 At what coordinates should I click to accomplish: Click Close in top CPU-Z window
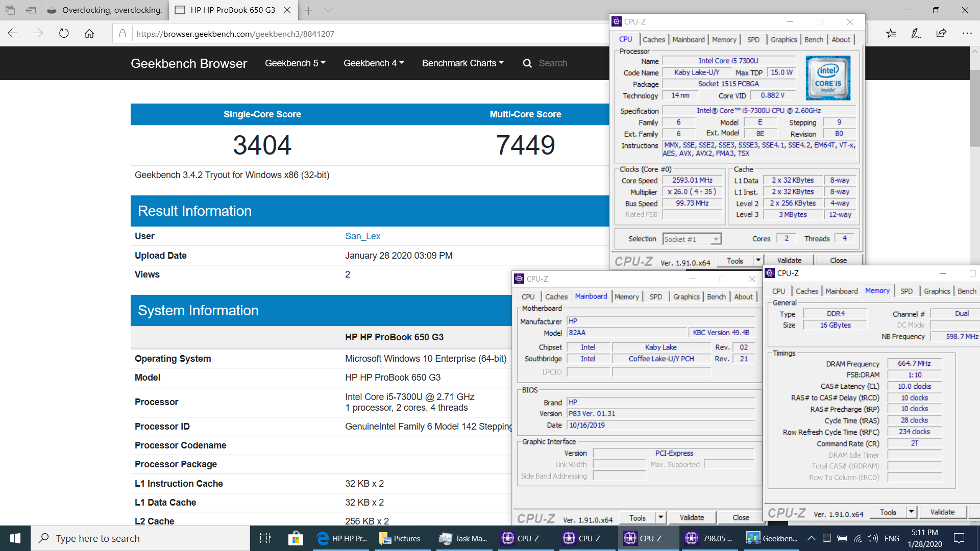(x=838, y=260)
